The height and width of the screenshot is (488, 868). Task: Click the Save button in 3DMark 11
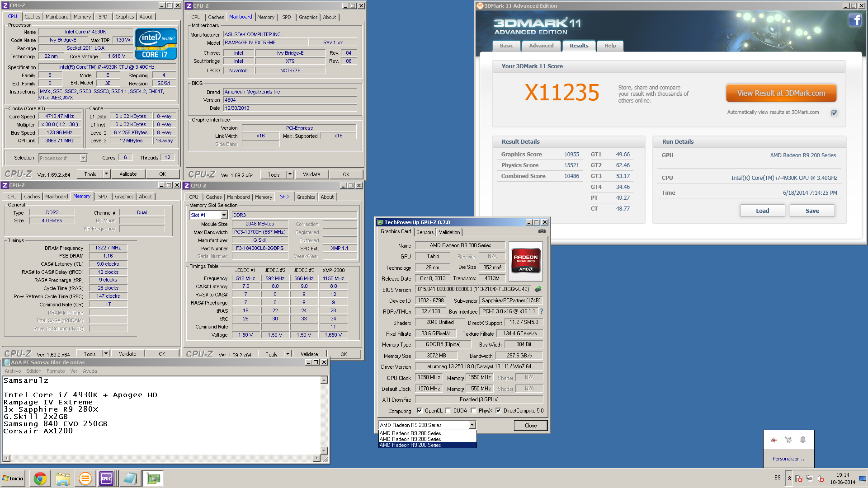(x=812, y=211)
